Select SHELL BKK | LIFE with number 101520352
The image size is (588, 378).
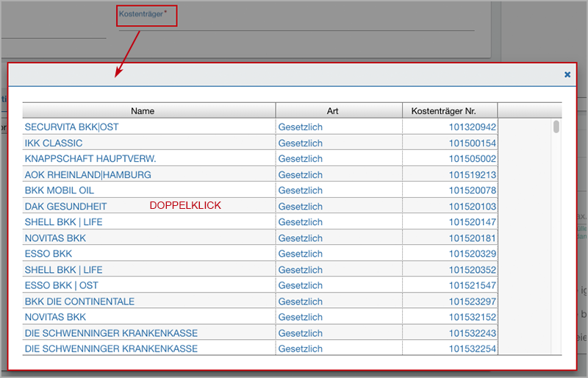pos(63,269)
